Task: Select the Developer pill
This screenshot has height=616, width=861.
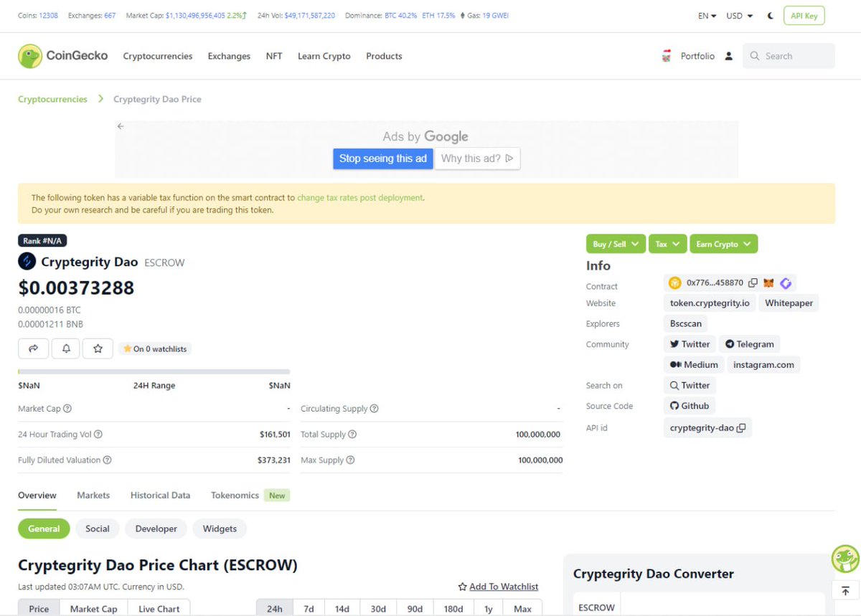Action: (x=156, y=529)
